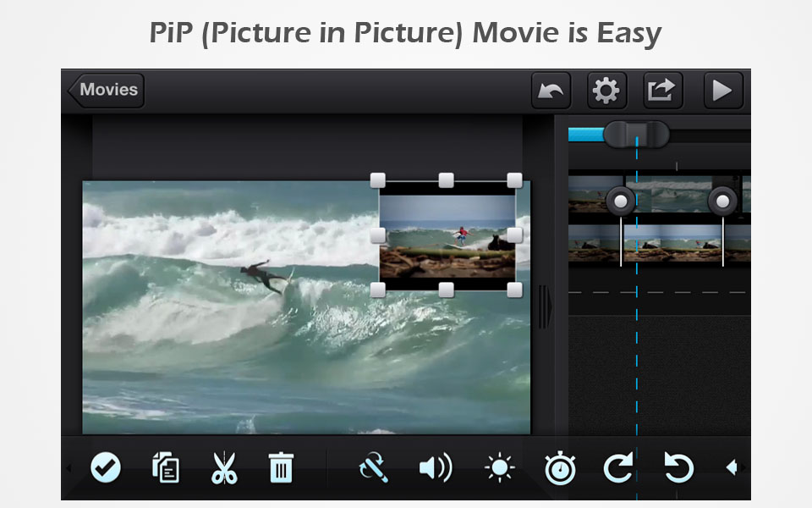
Task: Confirm edits with the checkmark icon
Action: coord(106,467)
